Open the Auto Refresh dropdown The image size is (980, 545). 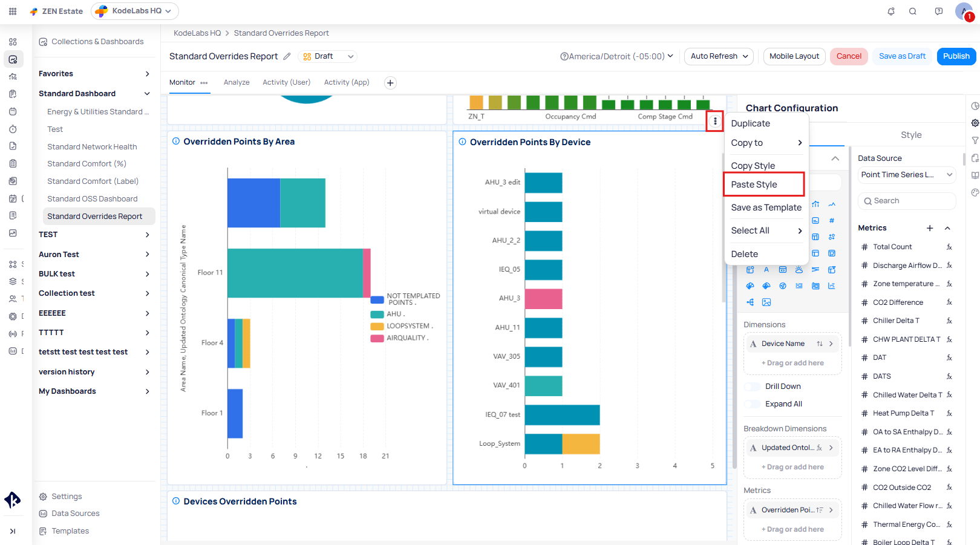click(x=719, y=56)
